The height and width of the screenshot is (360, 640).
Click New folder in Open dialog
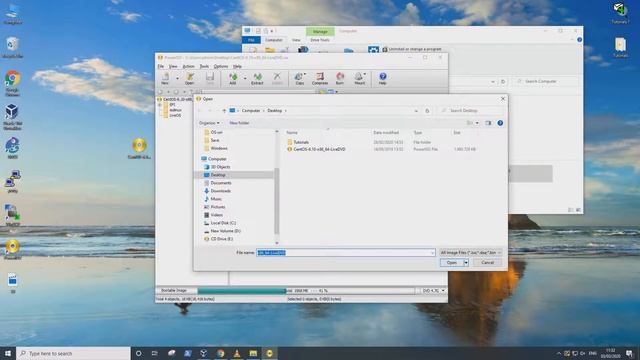(239, 123)
